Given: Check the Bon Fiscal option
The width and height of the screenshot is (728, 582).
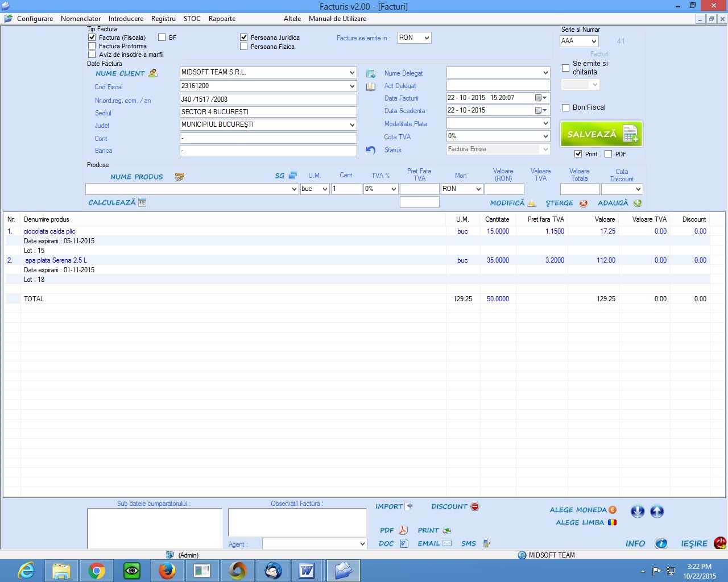Looking at the screenshot, I should [565, 107].
